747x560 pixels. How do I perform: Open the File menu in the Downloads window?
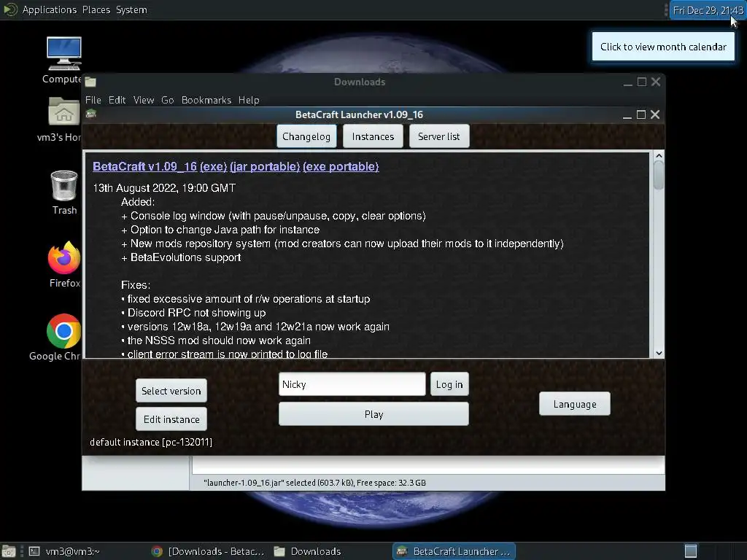point(93,100)
